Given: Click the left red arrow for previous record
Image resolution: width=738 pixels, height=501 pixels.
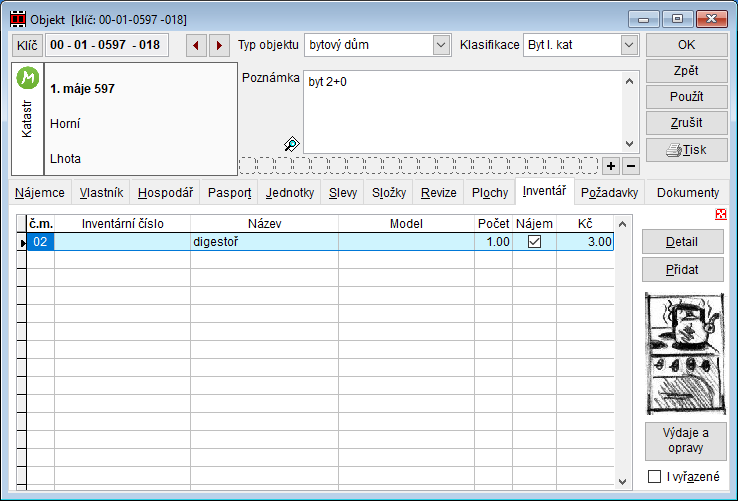Looking at the screenshot, I should 197,45.
